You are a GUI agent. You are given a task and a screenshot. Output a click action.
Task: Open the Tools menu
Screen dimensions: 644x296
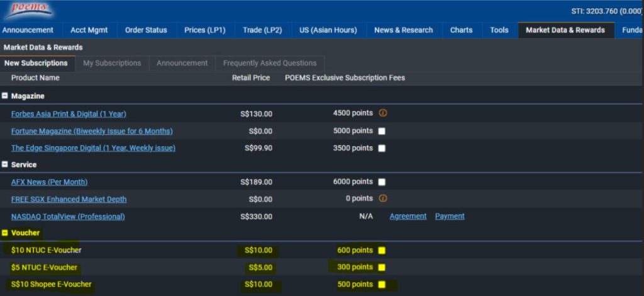(499, 30)
